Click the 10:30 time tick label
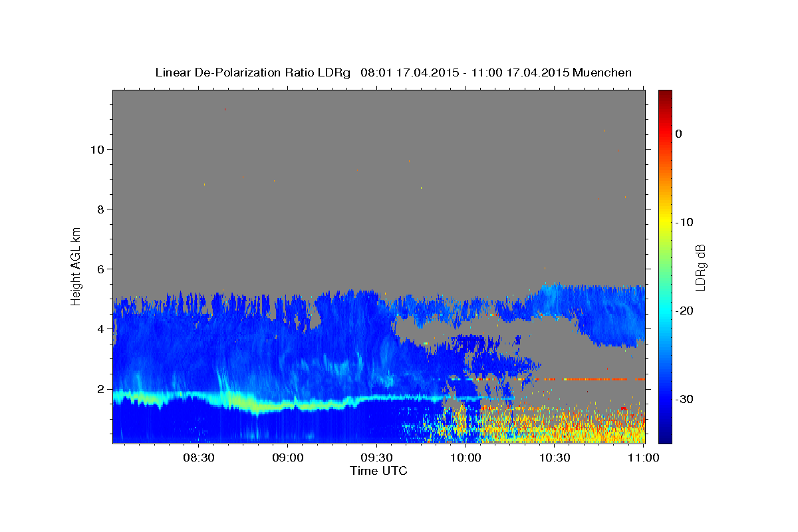Image resolution: width=798 pixels, height=532 pixels. pyautogui.click(x=555, y=458)
